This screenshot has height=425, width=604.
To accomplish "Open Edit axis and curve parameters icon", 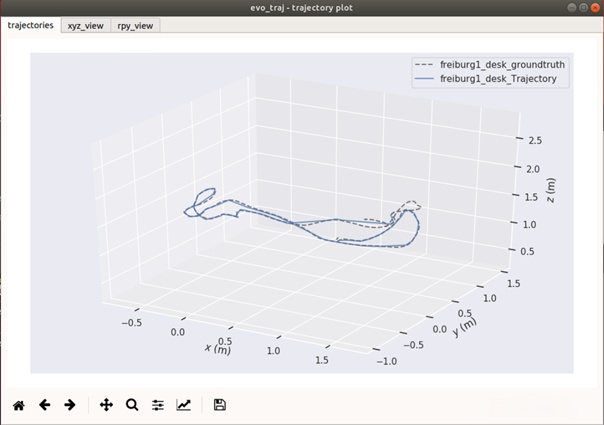I will tap(183, 405).
